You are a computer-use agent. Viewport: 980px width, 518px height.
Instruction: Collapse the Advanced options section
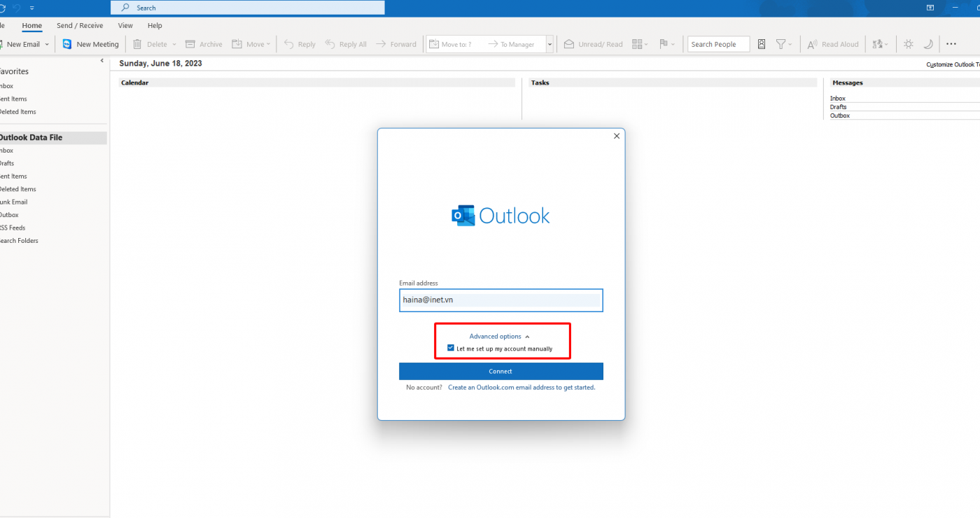499,337
